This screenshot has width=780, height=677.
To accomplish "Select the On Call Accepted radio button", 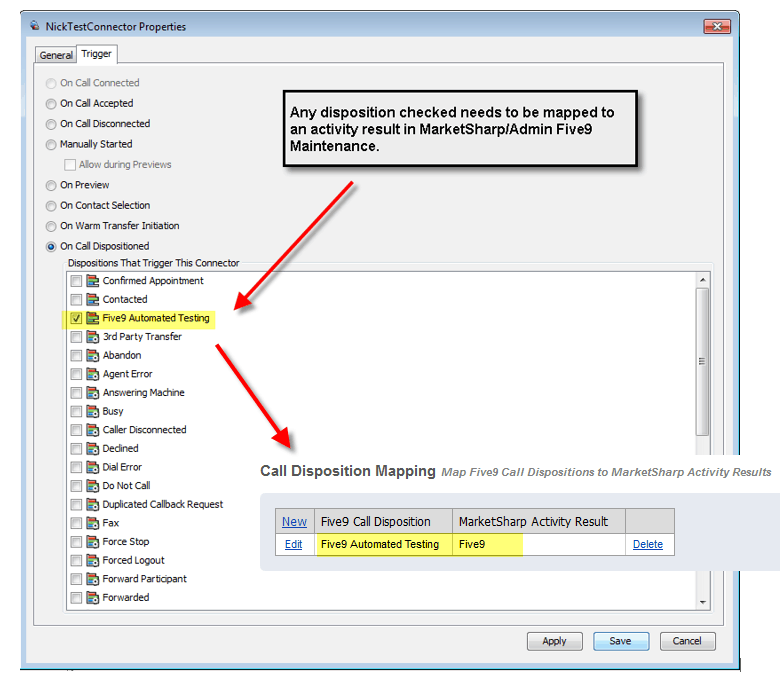I will (51, 104).
